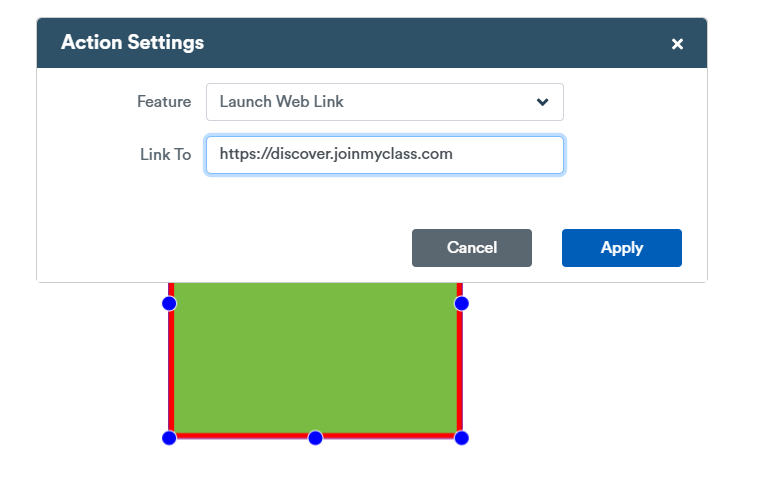770x503 pixels.
Task: Click the chevron arrow in Feature combo box
Action: 542,102
